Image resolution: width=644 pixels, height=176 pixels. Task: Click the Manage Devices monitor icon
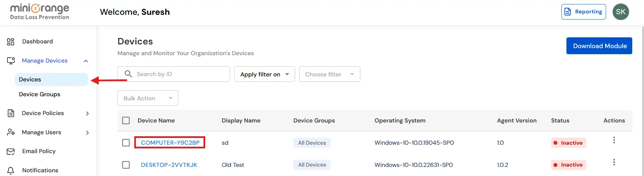pyautogui.click(x=11, y=61)
